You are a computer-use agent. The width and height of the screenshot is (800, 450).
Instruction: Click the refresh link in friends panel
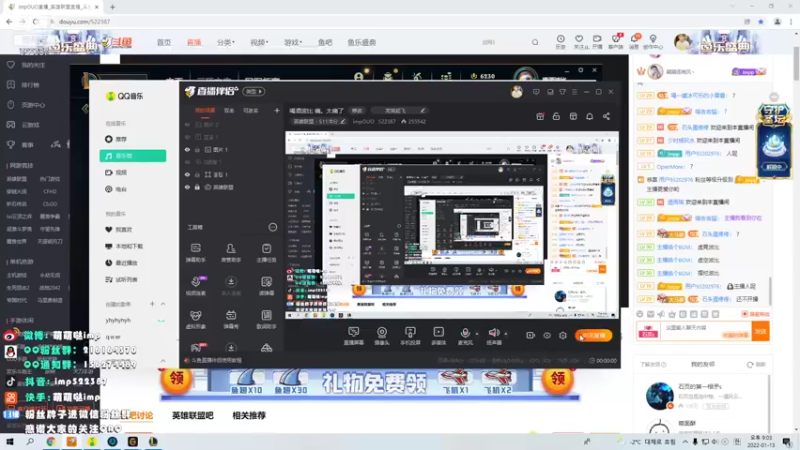(x=757, y=365)
